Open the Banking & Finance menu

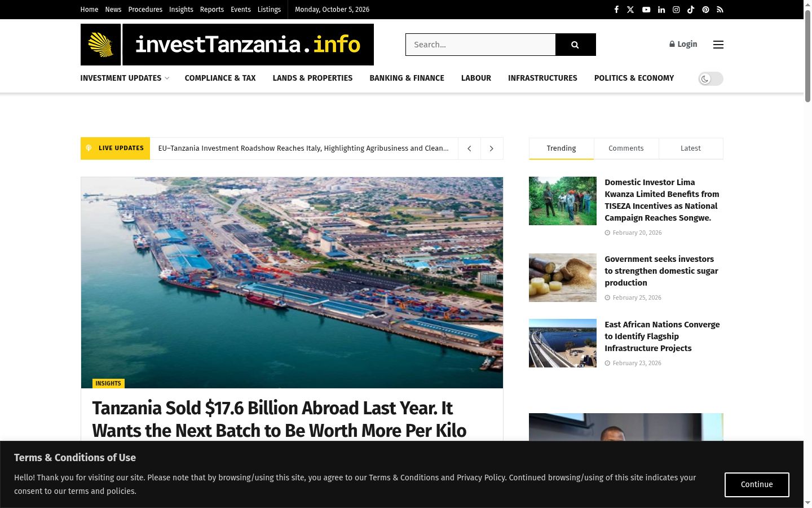pos(407,78)
